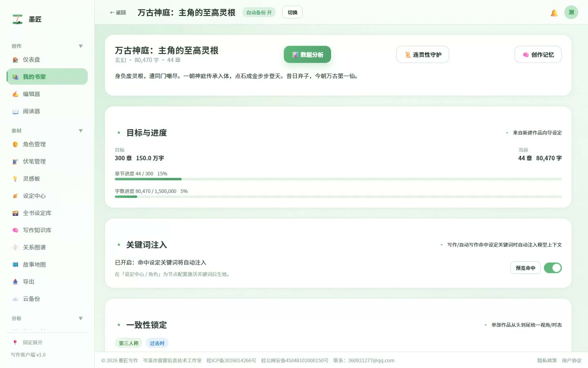Open 连贯性守护 continuity guard
588x368 pixels.
pyautogui.click(x=423, y=55)
